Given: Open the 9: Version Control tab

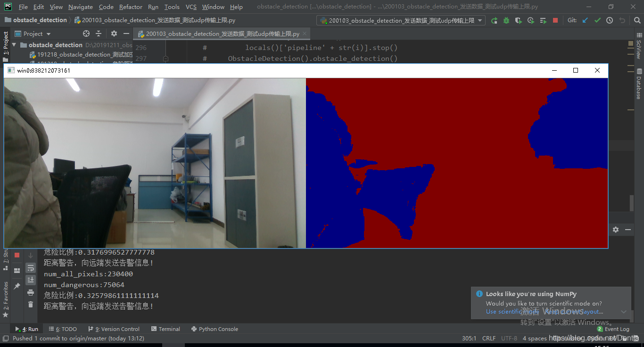Looking at the screenshot, I should [x=114, y=329].
